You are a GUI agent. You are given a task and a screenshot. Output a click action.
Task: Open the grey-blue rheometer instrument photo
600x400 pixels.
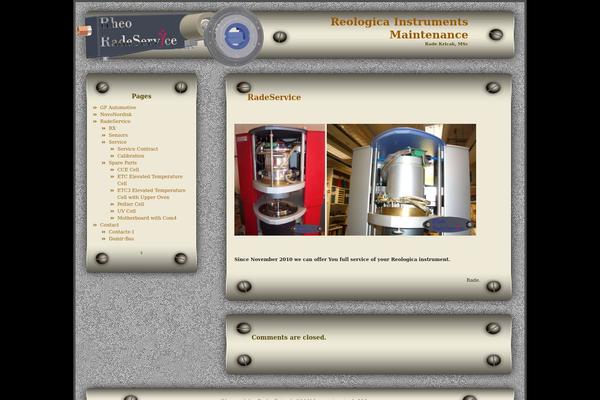click(401, 180)
